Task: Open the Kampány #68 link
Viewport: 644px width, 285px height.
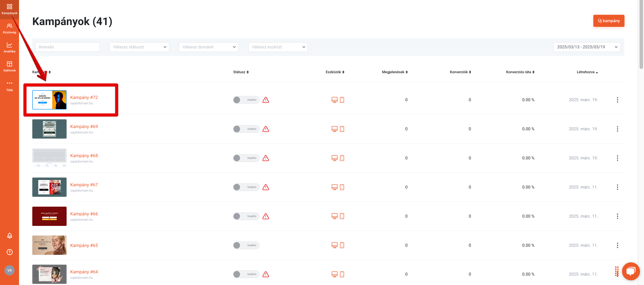Action: (x=84, y=155)
